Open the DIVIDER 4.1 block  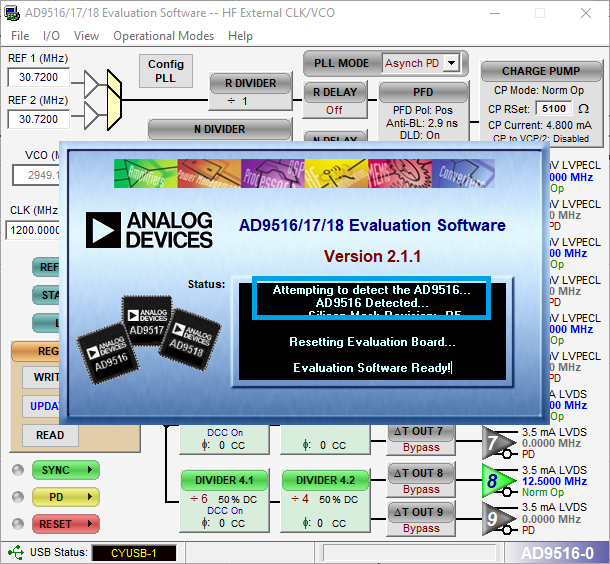tap(224, 480)
